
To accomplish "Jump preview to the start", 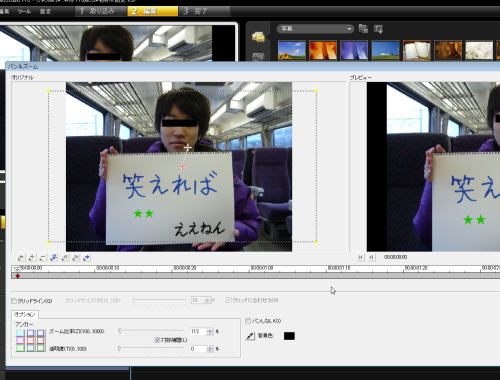I will click(360, 257).
